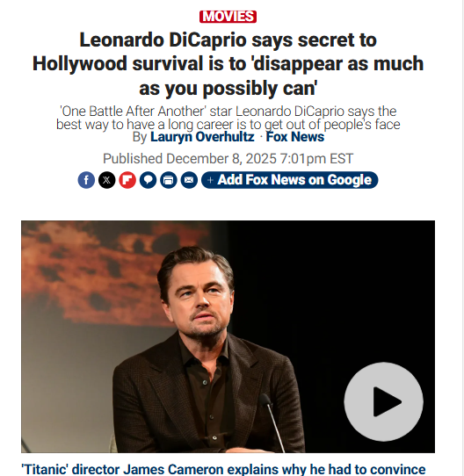Image resolution: width=464 pixels, height=476 pixels.
Task: Share article on Facebook
Action: pos(86,180)
